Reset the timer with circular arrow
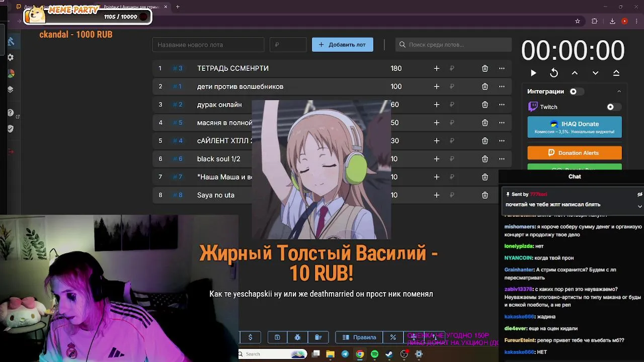The width and height of the screenshot is (644, 362). coord(554,73)
